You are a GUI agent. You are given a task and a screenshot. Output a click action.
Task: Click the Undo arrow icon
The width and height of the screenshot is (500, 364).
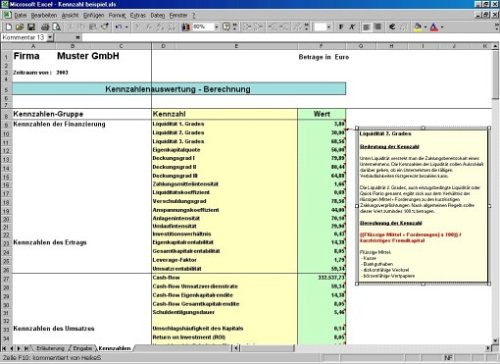(x=118, y=27)
